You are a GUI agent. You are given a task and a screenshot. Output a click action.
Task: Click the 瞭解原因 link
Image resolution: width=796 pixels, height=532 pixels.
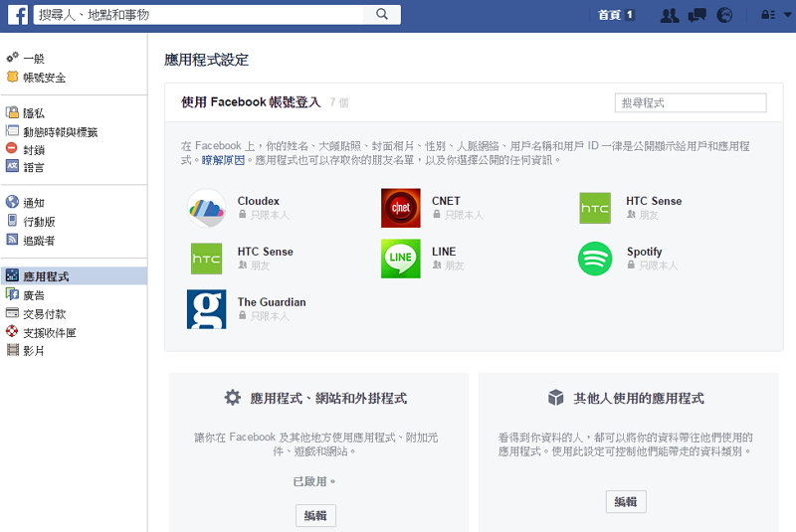click(x=223, y=159)
